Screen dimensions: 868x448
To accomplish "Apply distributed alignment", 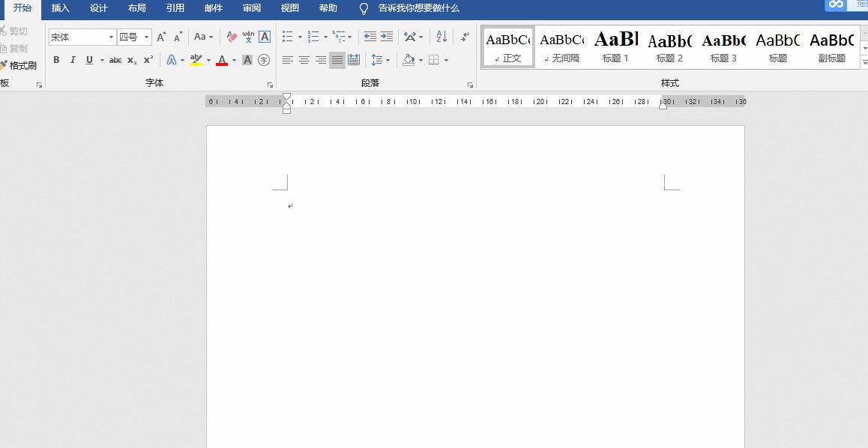I will 354,60.
